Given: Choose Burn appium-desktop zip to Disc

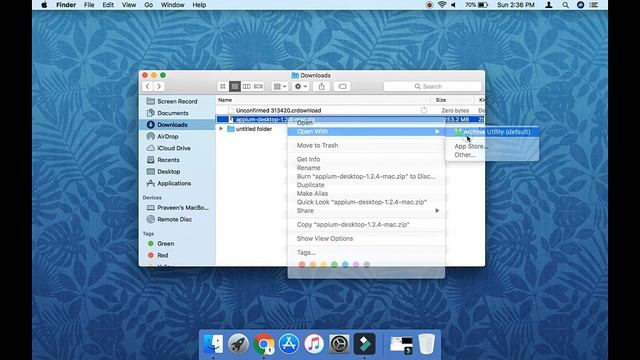Looking at the screenshot, I should coord(366,176).
